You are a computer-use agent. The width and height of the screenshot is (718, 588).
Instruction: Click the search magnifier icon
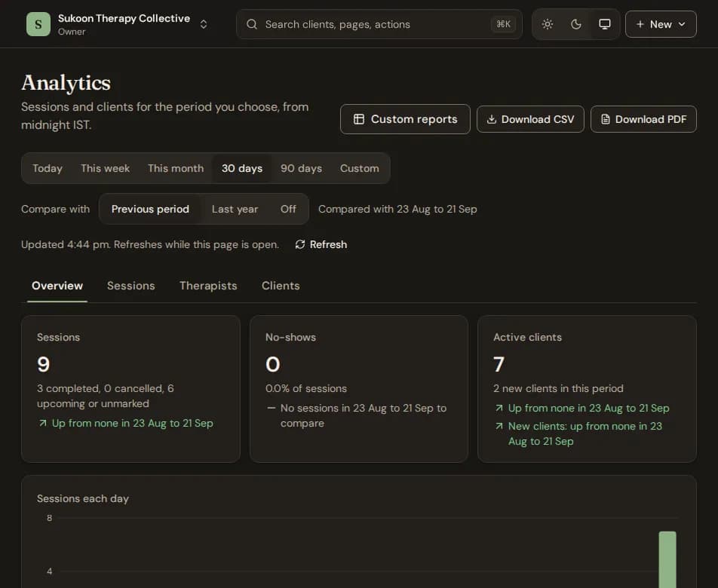coord(252,24)
